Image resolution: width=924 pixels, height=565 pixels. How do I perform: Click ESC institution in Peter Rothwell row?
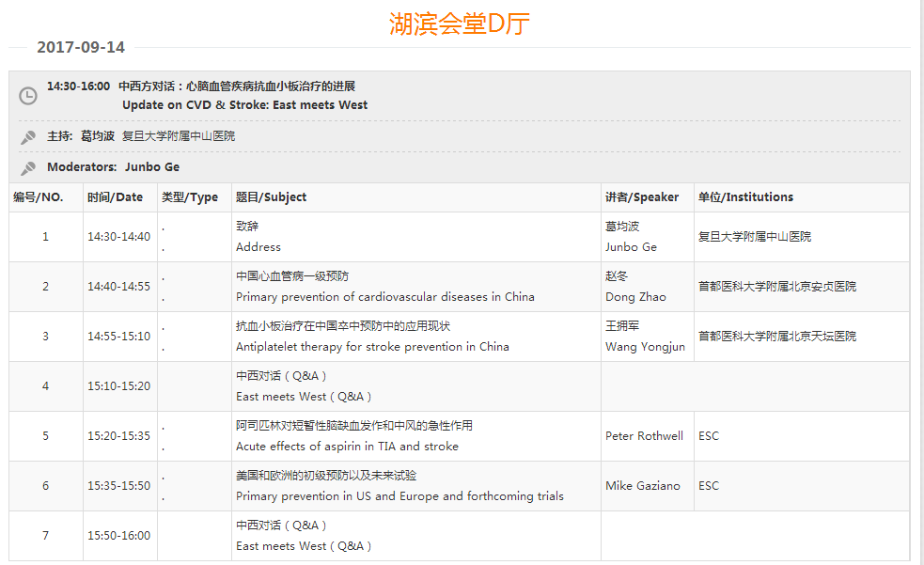point(709,436)
